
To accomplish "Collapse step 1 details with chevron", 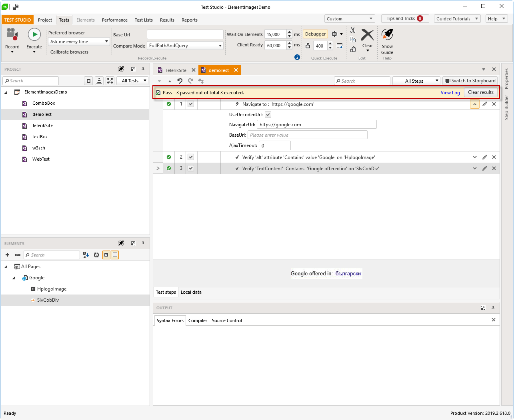I will [x=475, y=104].
